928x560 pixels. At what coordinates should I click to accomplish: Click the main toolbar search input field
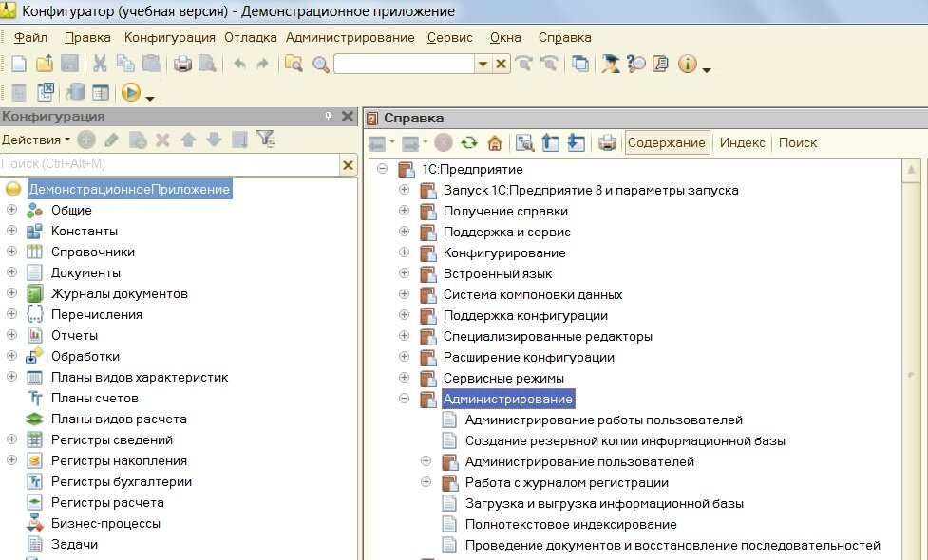pos(405,64)
